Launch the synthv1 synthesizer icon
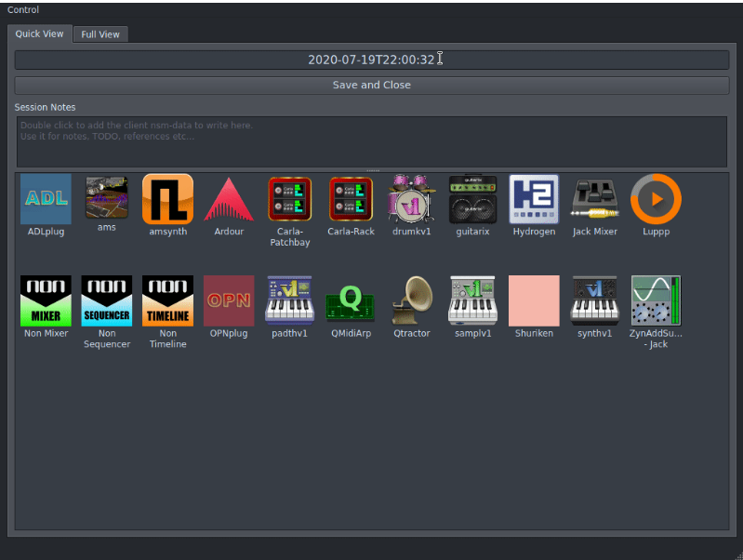This screenshot has height=560, width=743. tap(595, 301)
